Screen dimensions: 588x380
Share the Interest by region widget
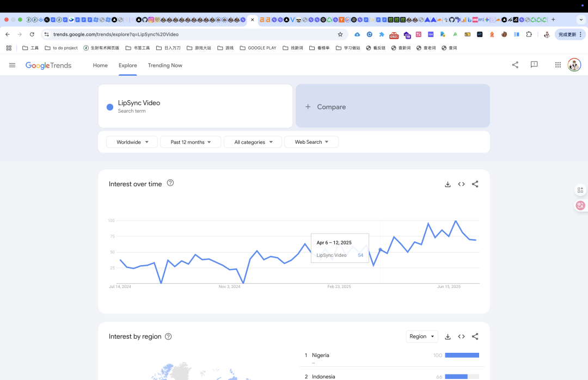pos(475,336)
